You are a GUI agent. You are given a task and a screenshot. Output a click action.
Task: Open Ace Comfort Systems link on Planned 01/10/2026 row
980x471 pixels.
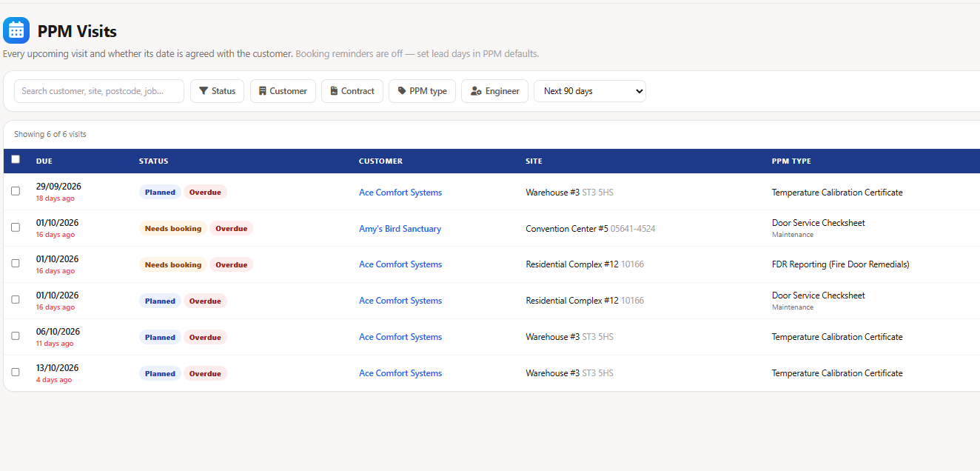coord(400,301)
